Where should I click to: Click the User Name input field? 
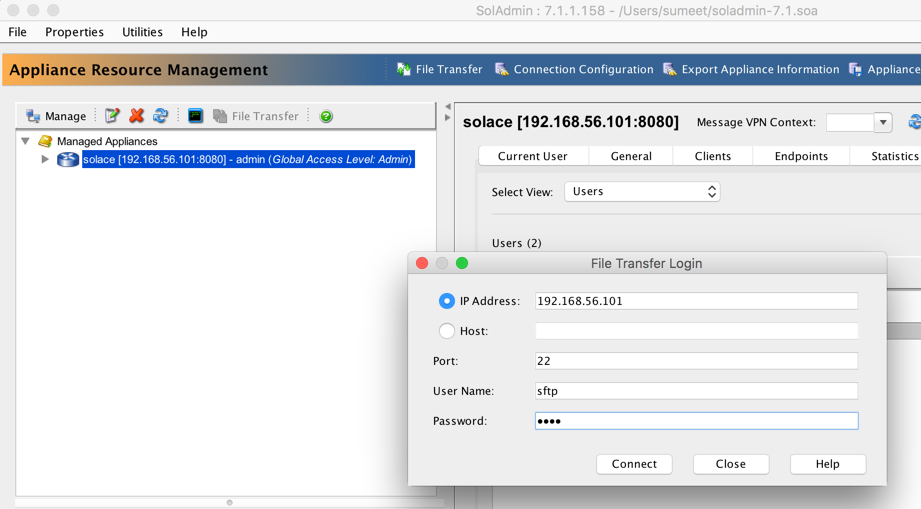click(x=696, y=391)
